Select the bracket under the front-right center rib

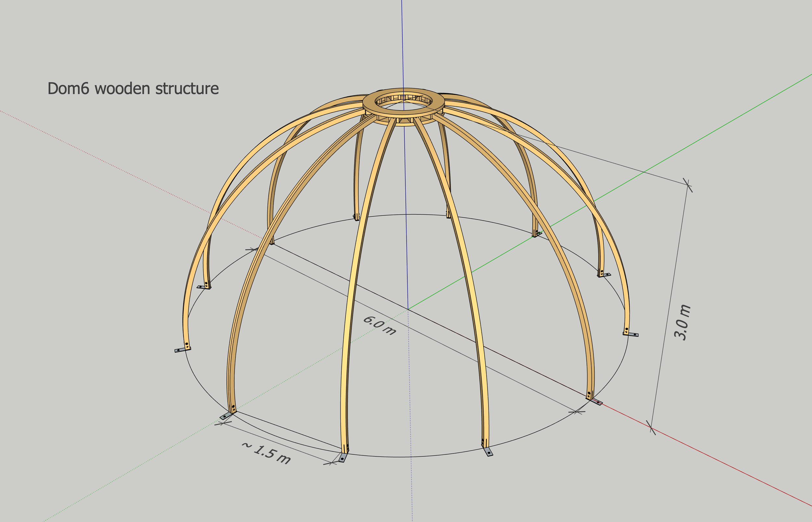click(488, 452)
